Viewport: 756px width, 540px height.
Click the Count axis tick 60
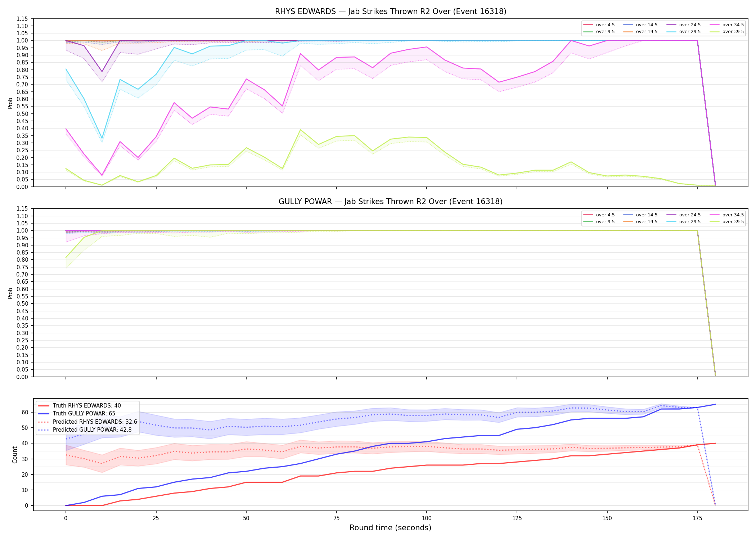tap(25, 412)
